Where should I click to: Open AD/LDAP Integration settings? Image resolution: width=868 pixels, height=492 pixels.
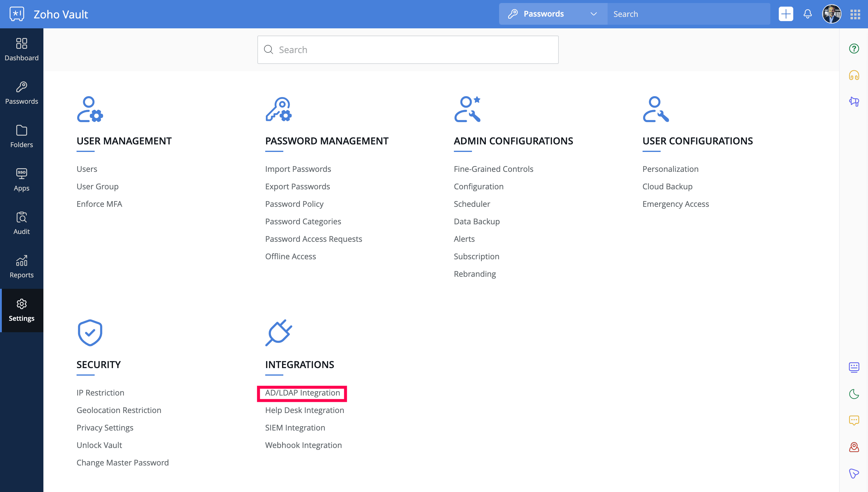[x=302, y=393]
